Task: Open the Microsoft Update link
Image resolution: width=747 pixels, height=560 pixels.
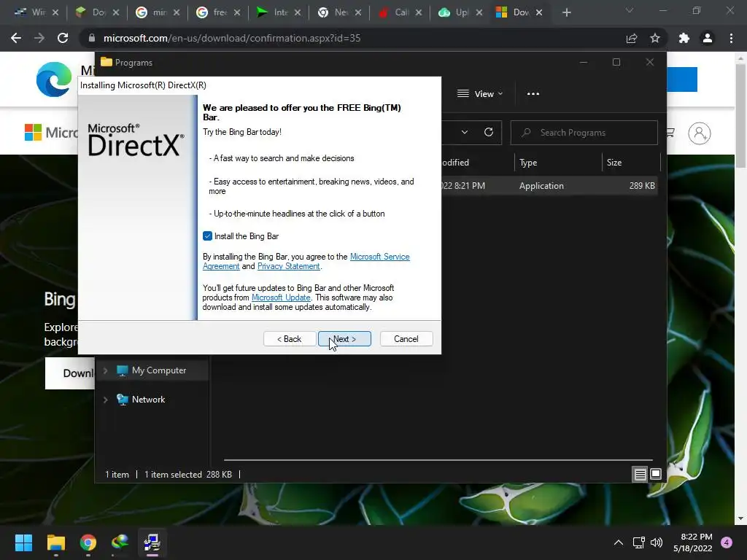Action: (x=281, y=297)
